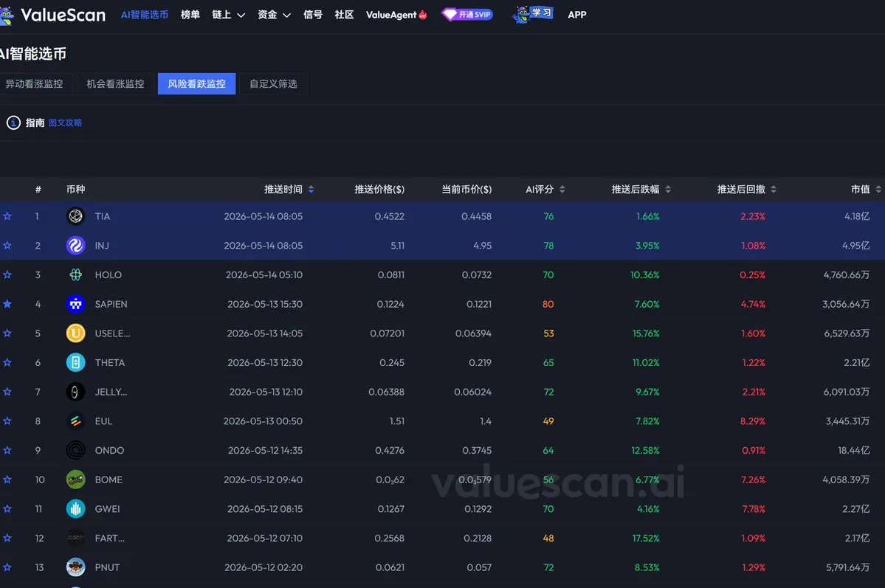This screenshot has height=588, width=885.
Task: Switch to 异动看涨监控 tab
Action: click(35, 83)
